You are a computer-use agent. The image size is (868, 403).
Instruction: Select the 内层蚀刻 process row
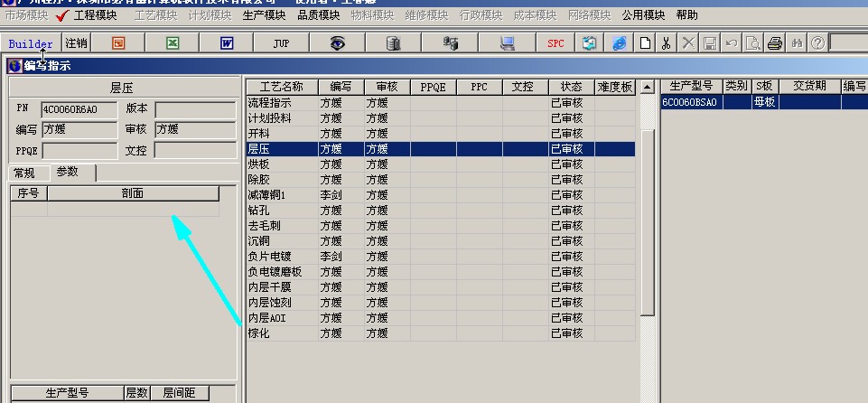tap(441, 303)
